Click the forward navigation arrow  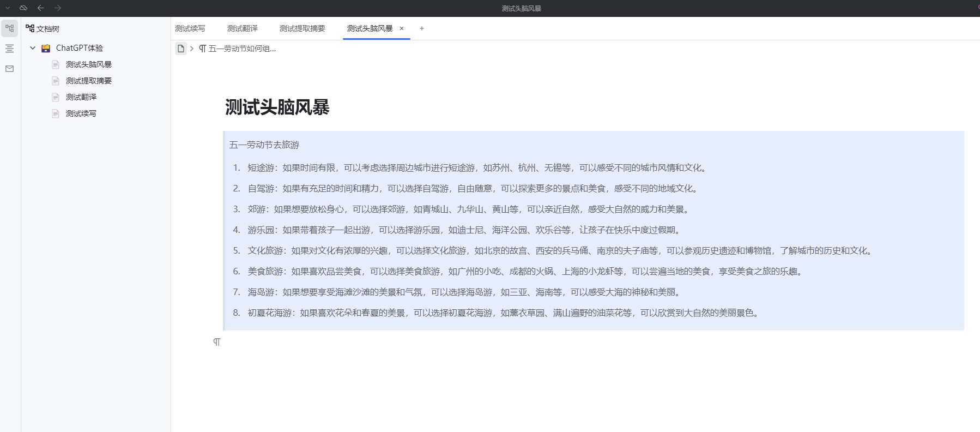click(58, 8)
